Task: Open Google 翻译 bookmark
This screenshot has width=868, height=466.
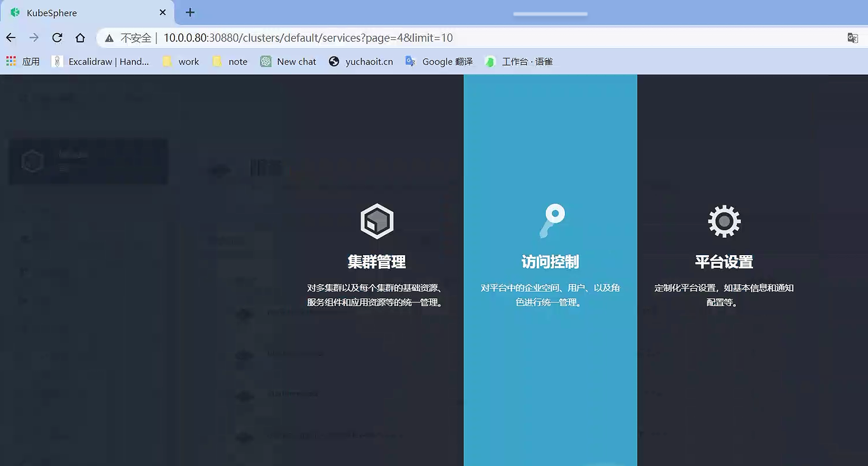Action: click(x=439, y=61)
